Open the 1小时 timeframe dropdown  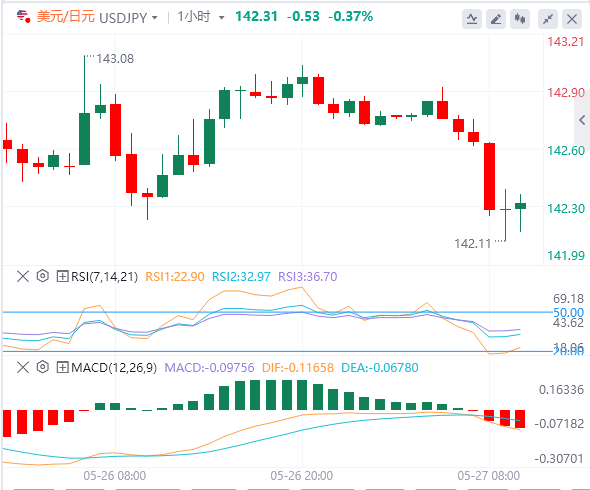222,18
